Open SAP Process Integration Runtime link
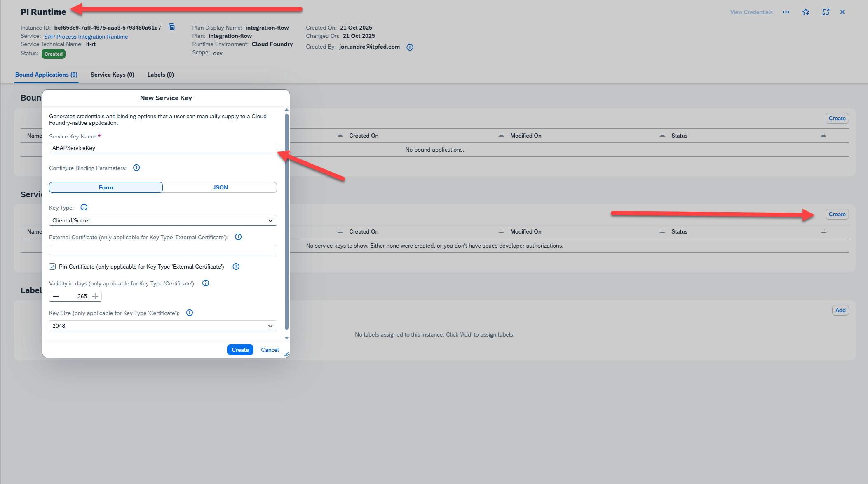 [x=86, y=37]
